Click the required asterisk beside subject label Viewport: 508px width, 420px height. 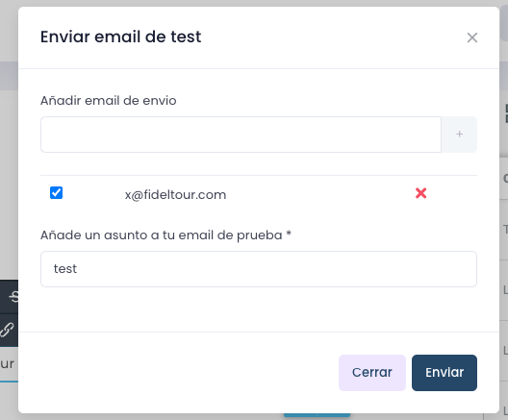click(x=289, y=234)
